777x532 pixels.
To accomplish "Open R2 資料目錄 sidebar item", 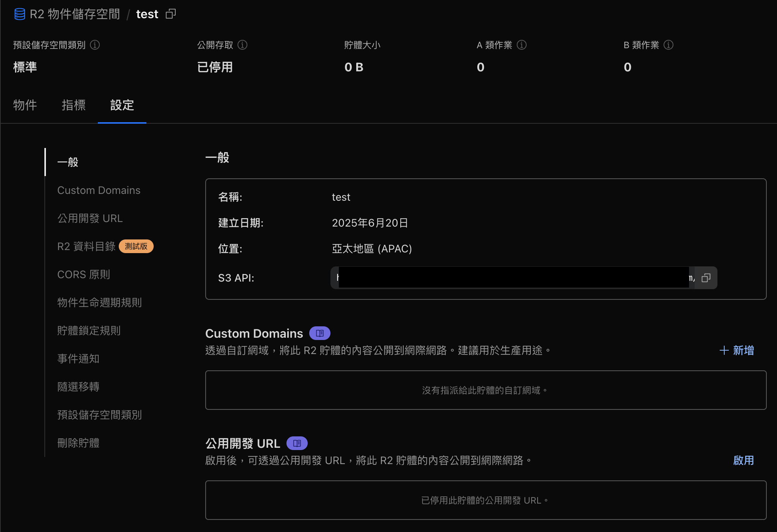I will (x=86, y=246).
